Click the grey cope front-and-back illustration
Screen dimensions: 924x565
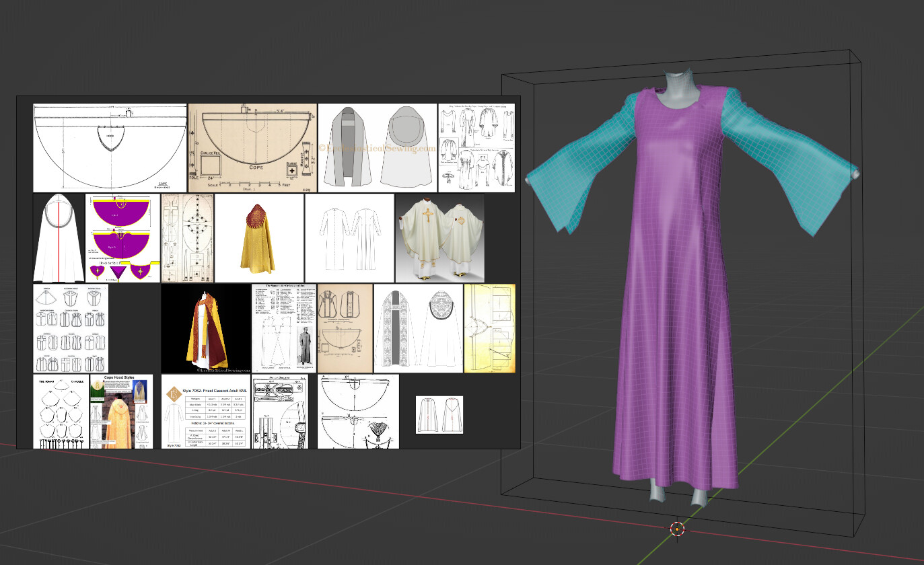pos(378,148)
